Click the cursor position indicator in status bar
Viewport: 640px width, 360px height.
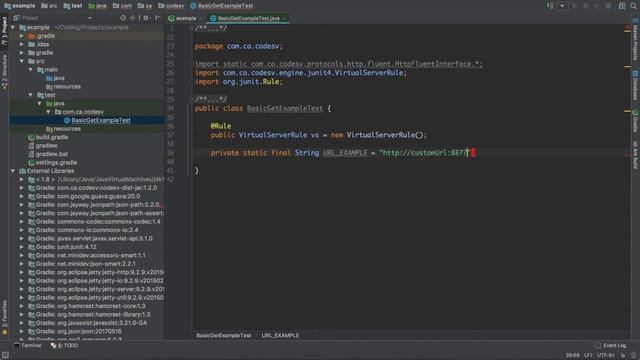pyautogui.click(x=573, y=355)
